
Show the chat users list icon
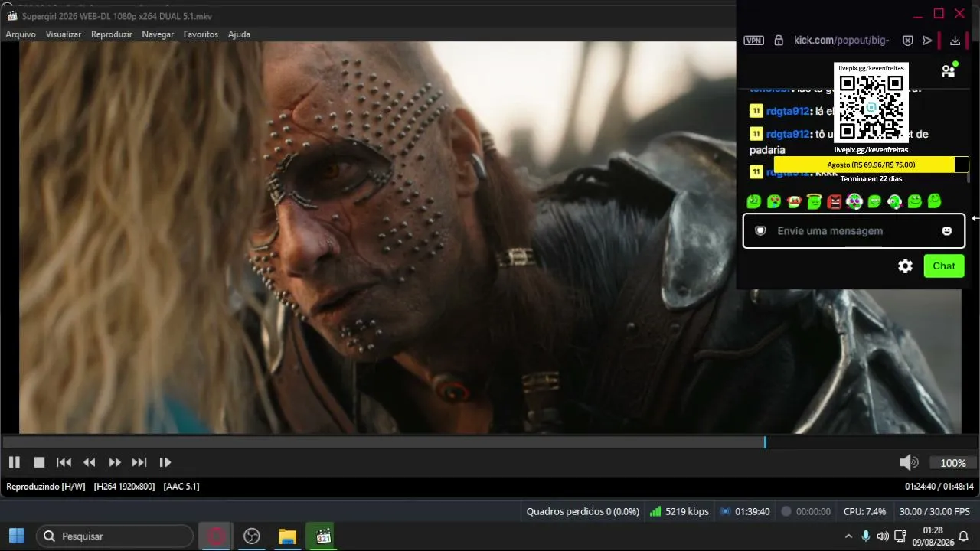pos(949,70)
